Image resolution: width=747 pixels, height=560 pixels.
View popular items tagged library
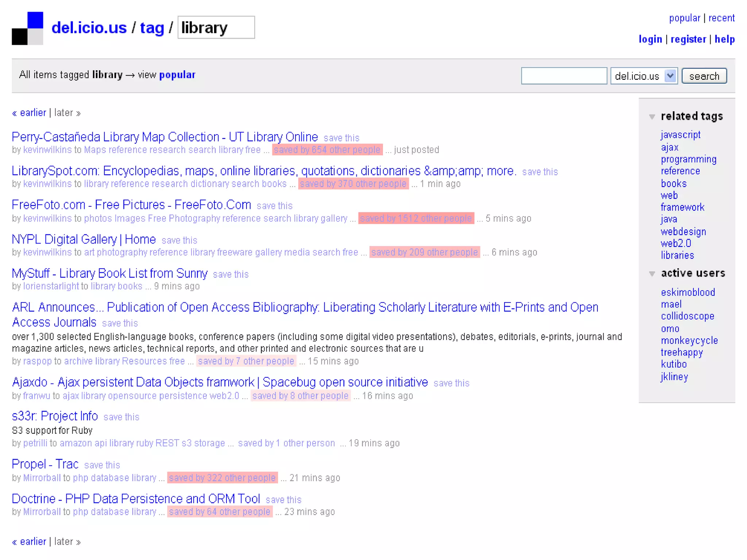pyautogui.click(x=177, y=75)
